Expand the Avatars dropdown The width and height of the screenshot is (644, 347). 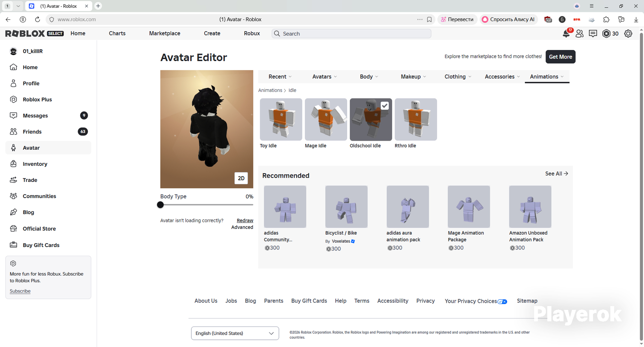[x=325, y=77]
